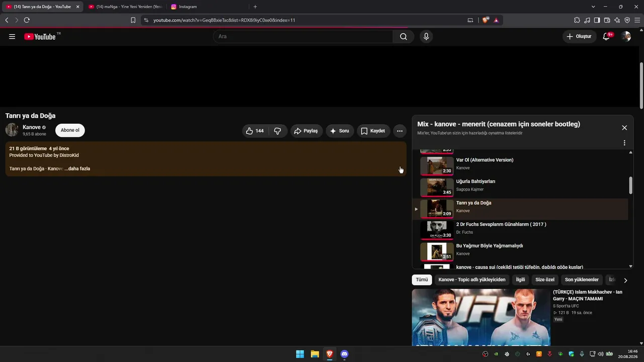Select the Size özel filter chip
The image size is (644, 362).
[545, 280]
